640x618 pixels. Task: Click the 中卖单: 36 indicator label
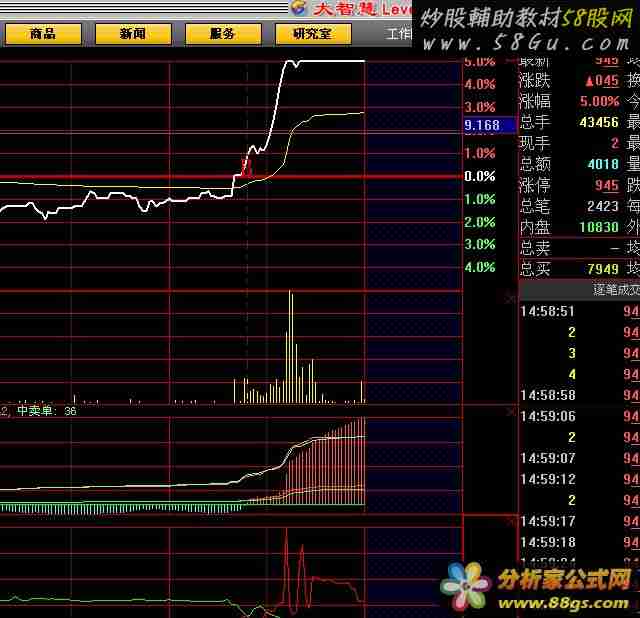point(47,411)
